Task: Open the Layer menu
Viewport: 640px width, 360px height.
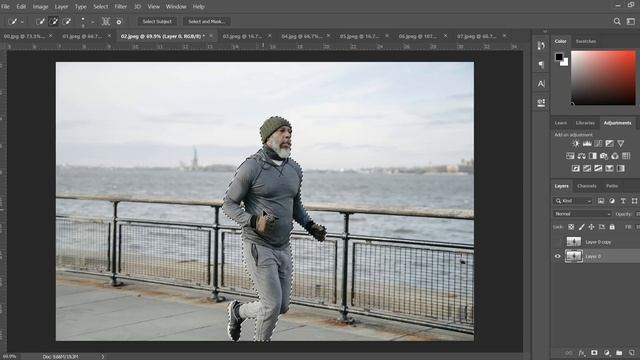Action: coord(61,7)
